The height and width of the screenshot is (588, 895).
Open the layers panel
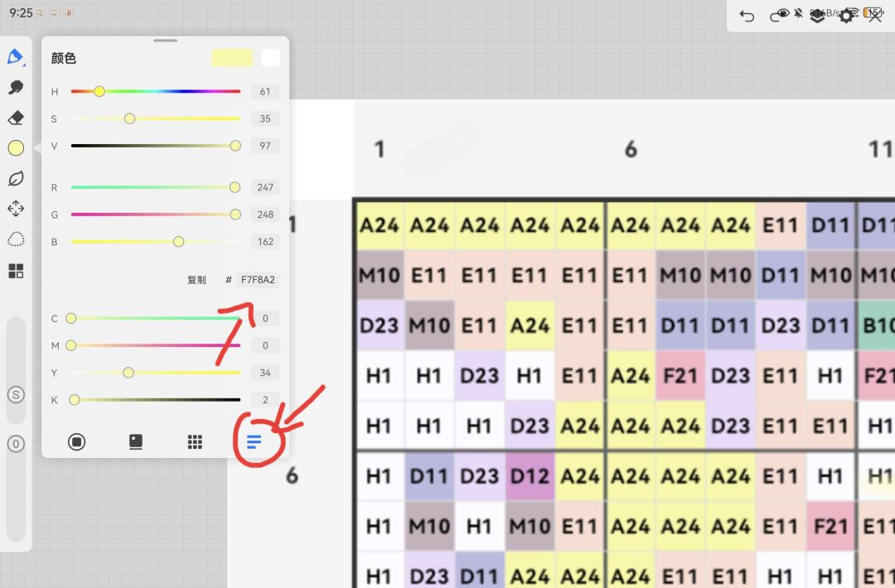point(817,16)
